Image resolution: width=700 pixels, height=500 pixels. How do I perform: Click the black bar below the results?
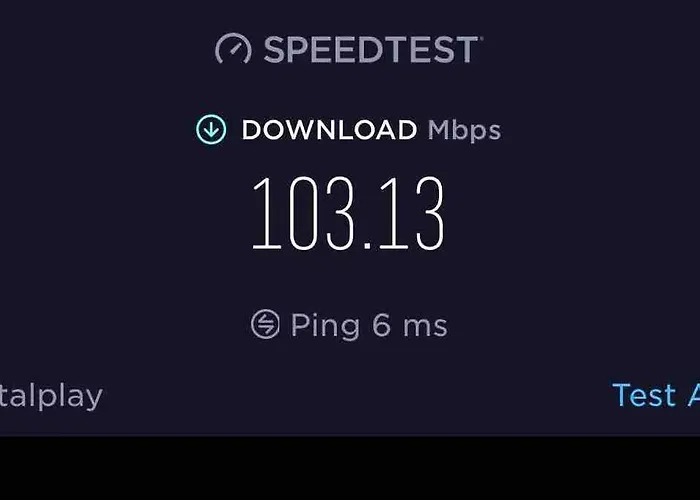pyautogui.click(x=350, y=468)
